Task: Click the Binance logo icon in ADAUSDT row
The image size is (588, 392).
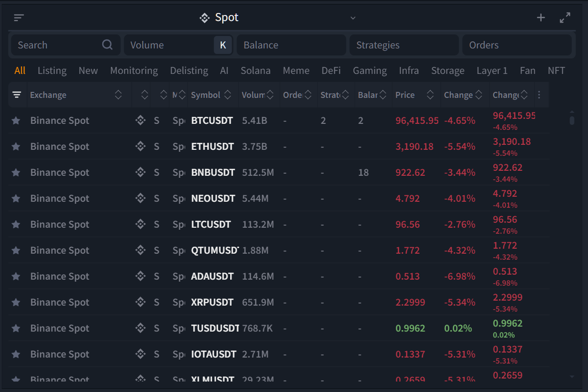Action: [x=141, y=276]
